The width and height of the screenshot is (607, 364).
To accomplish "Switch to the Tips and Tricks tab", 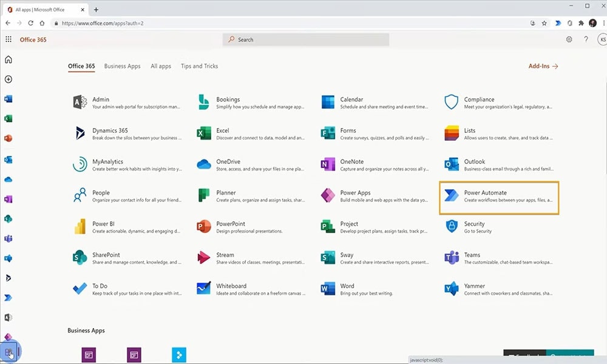I will coord(199,66).
